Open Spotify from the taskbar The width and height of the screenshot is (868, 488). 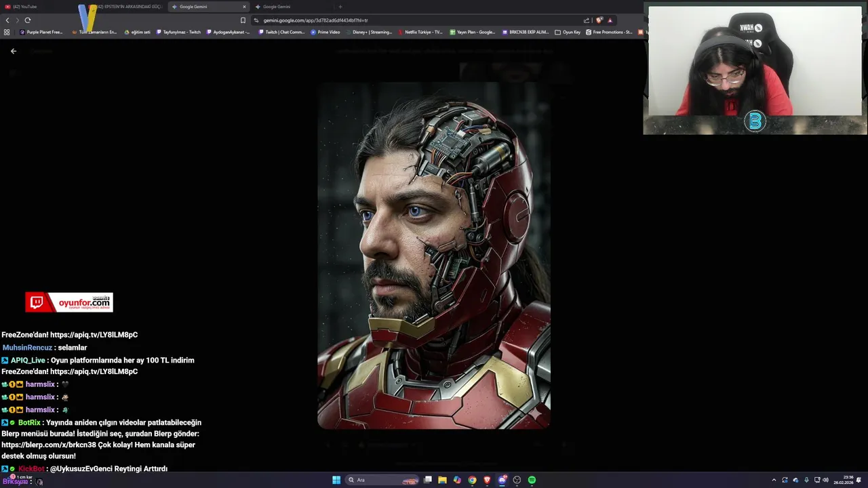[532, 480]
